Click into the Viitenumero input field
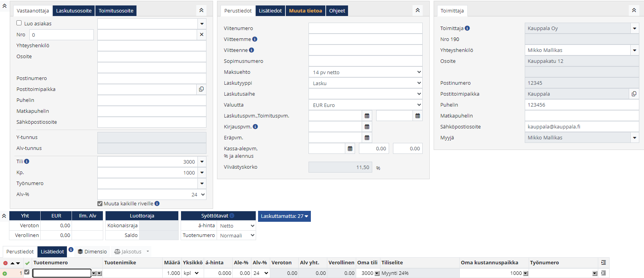This screenshot has width=644, height=278. (365, 28)
